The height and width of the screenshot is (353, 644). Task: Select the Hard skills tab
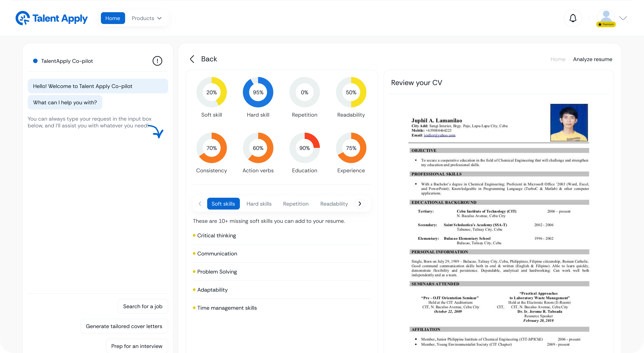point(259,204)
